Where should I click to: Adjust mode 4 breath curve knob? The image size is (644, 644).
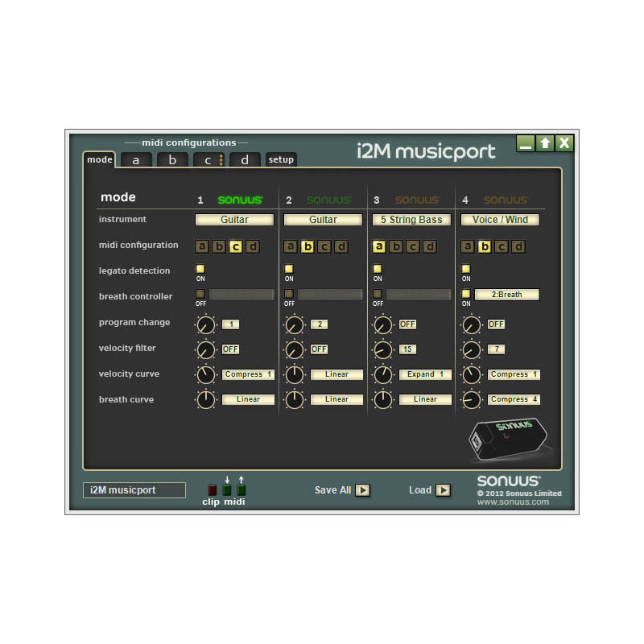pyautogui.click(x=472, y=400)
